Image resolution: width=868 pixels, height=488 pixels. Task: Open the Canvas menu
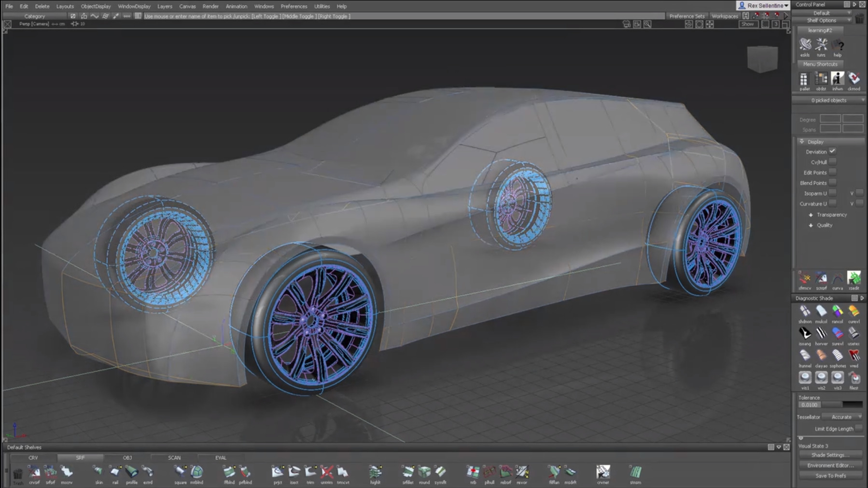tap(187, 6)
